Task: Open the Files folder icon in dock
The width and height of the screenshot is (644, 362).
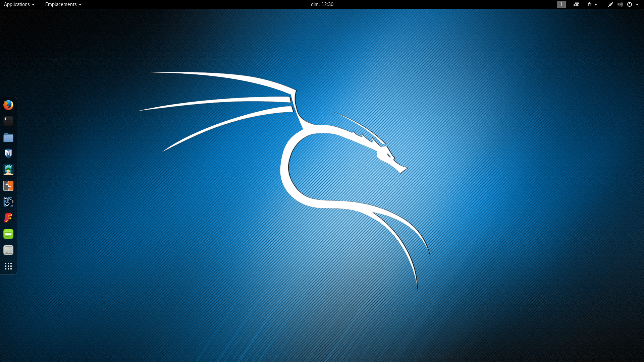Action: click(x=8, y=137)
